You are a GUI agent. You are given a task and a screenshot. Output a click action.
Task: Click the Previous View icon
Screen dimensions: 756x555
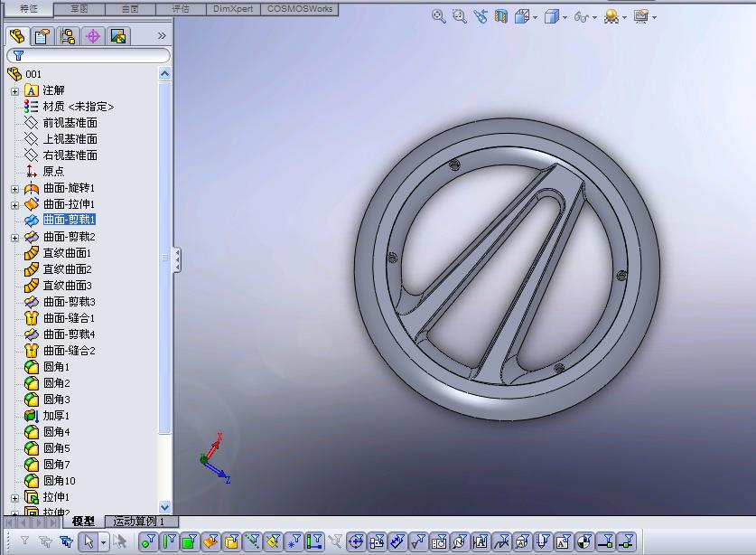coord(481,17)
